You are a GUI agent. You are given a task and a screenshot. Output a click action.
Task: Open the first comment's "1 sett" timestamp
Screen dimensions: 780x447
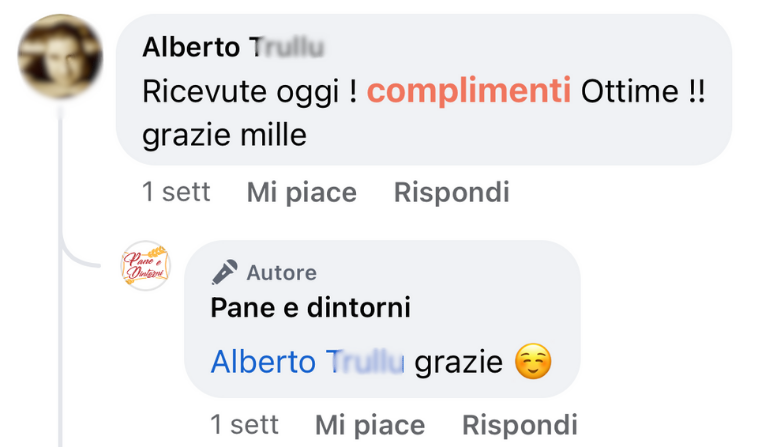pos(176,192)
